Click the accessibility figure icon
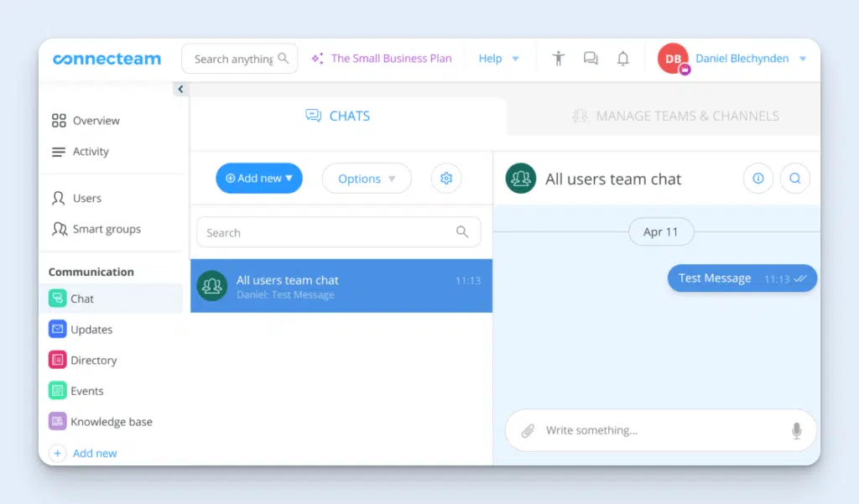Screen dimensions: 859x504 click(x=559, y=59)
